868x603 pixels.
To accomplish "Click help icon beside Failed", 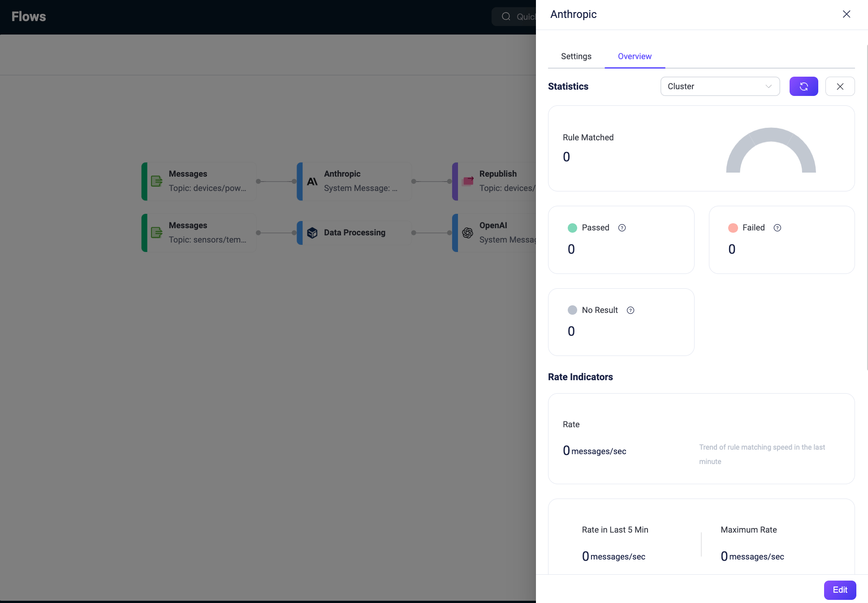I will 777,228.
